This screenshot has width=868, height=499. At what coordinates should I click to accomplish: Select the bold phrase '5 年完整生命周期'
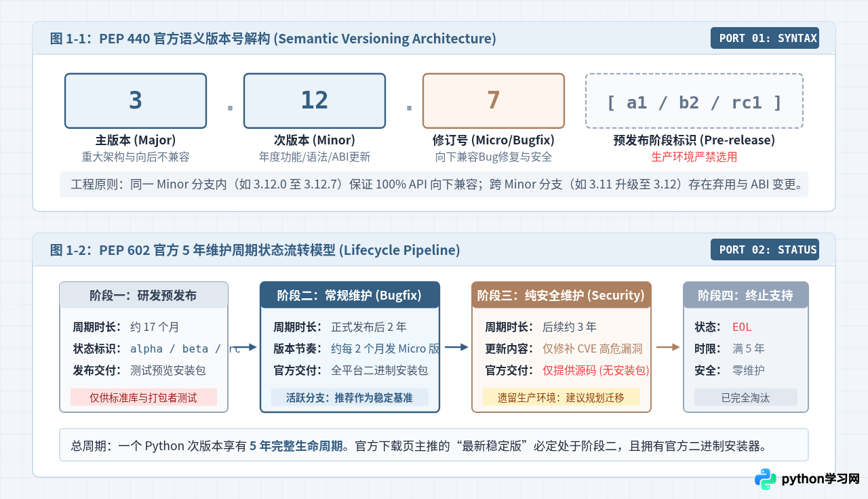(296, 445)
